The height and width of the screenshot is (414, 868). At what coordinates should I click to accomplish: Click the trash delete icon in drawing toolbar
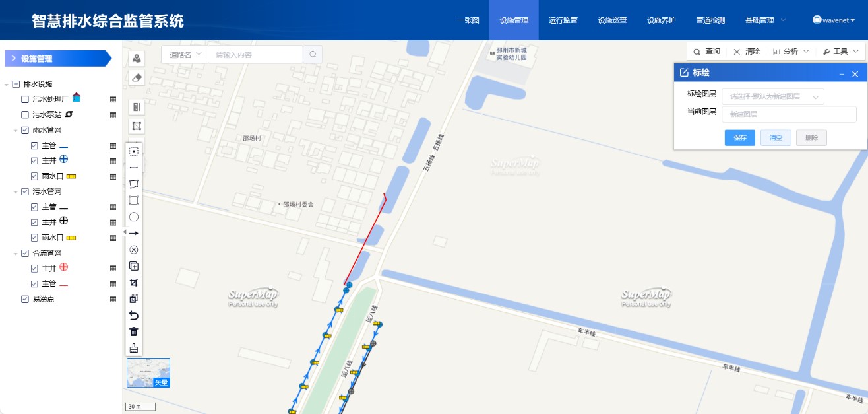tap(134, 331)
